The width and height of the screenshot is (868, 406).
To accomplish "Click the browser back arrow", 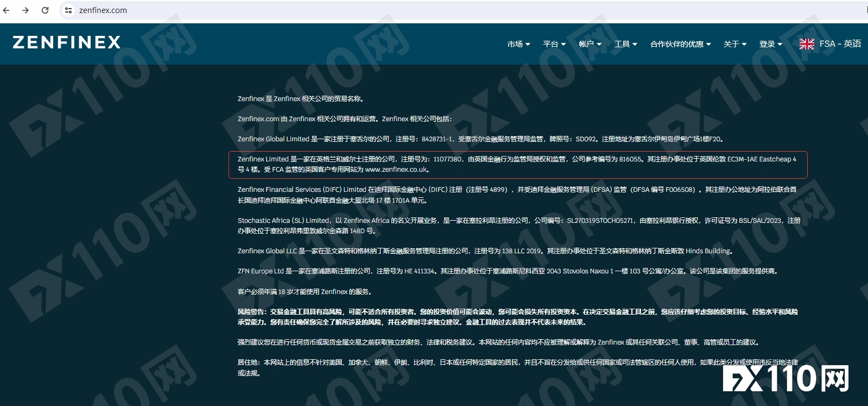I will (x=7, y=10).
